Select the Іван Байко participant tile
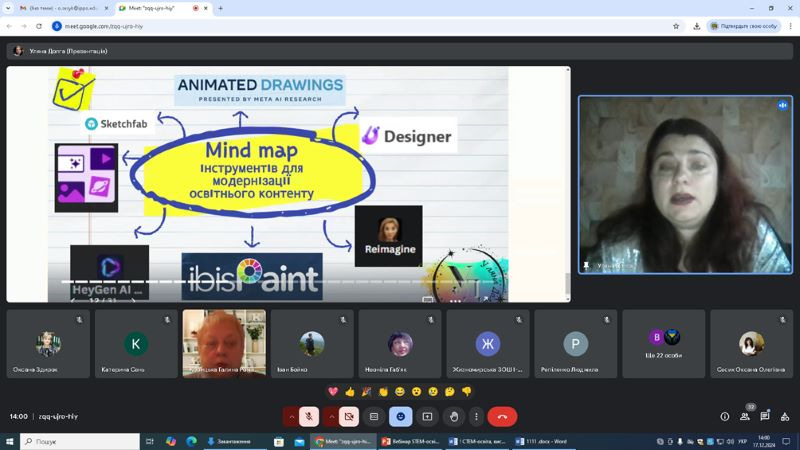Screen dimensions: 800x450 coord(312,343)
